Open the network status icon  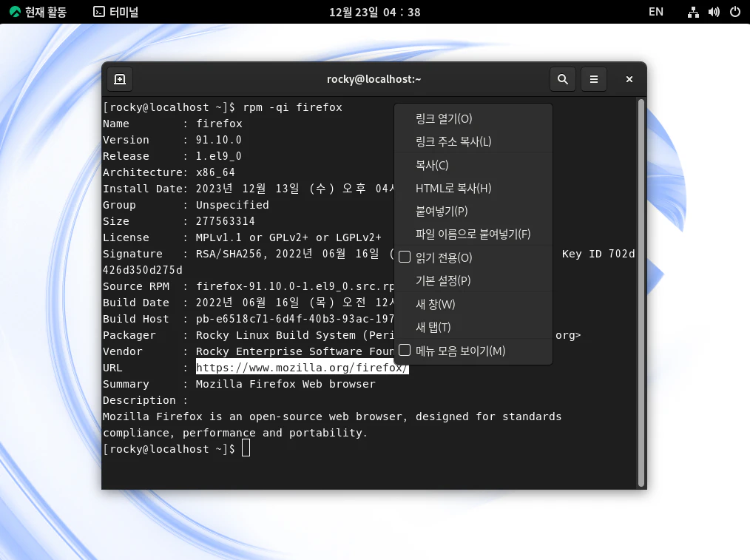693,13
